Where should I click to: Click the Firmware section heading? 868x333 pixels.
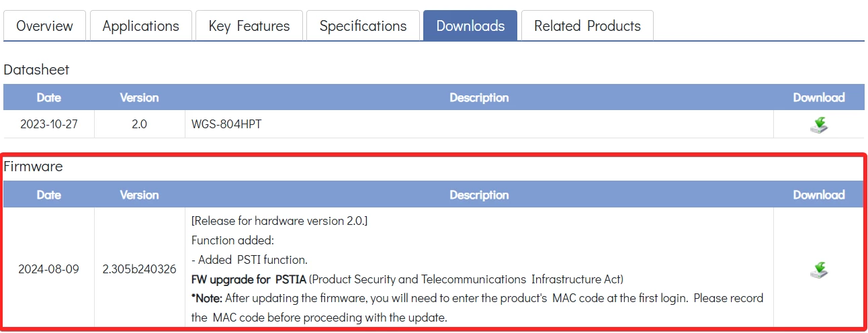pyautogui.click(x=34, y=166)
